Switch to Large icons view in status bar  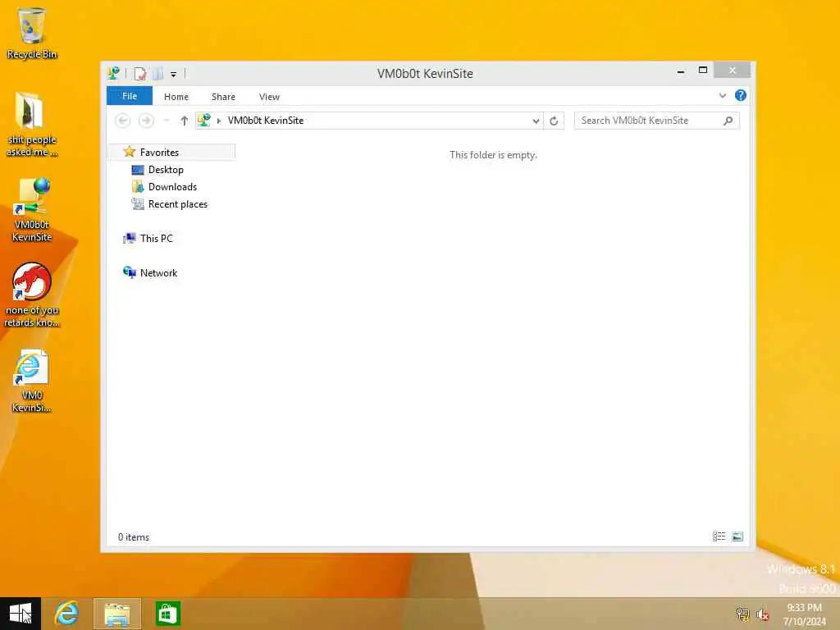tap(737, 536)
